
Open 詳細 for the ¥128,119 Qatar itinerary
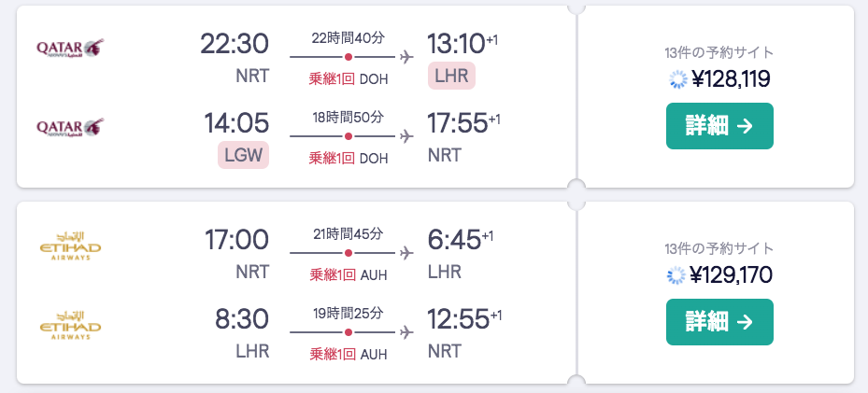click(719, 126)
